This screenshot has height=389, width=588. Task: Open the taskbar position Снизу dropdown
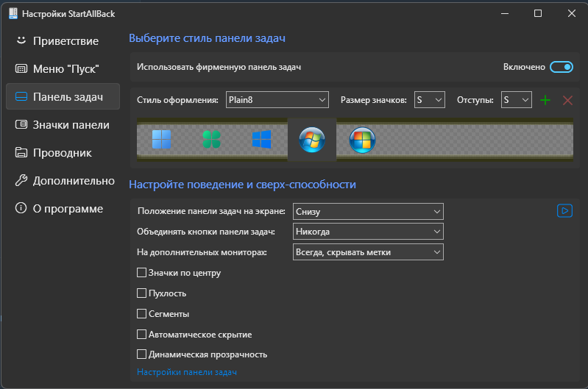click(368, 211)
